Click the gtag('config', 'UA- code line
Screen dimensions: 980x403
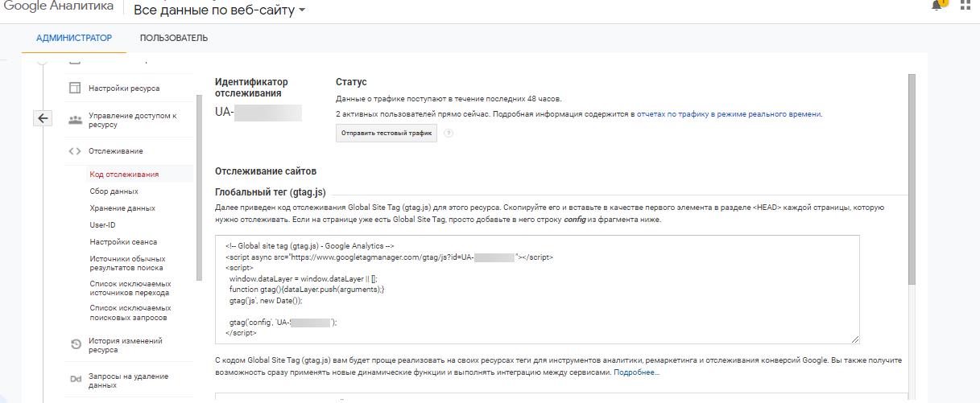(283, 322)
